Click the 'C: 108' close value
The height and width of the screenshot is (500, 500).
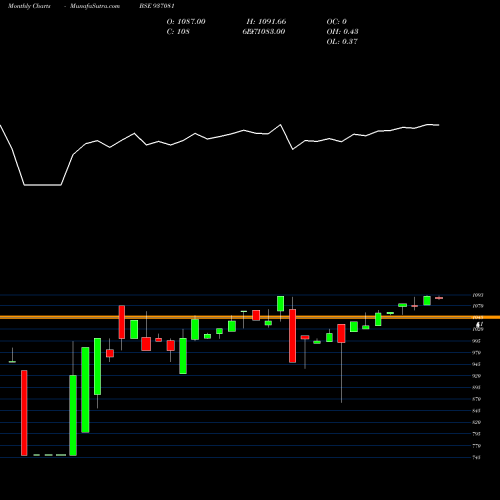178,32
